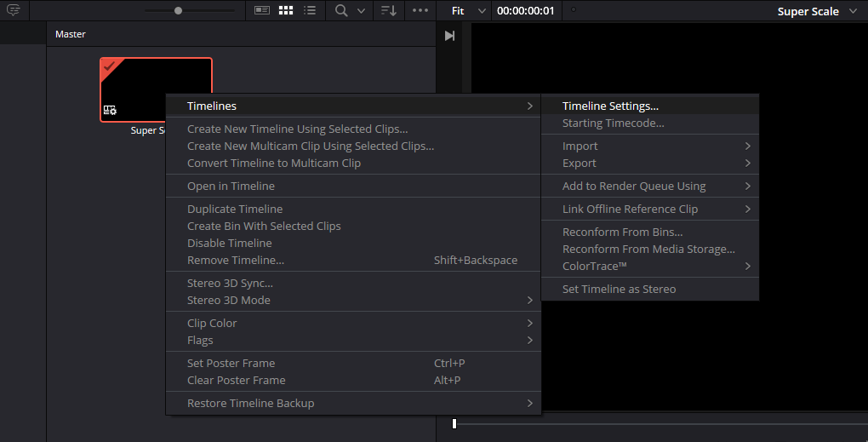Expand the Restore Timeline Backup submenu
The height and width of the screenshot is (442, 868).
point(353,403)
